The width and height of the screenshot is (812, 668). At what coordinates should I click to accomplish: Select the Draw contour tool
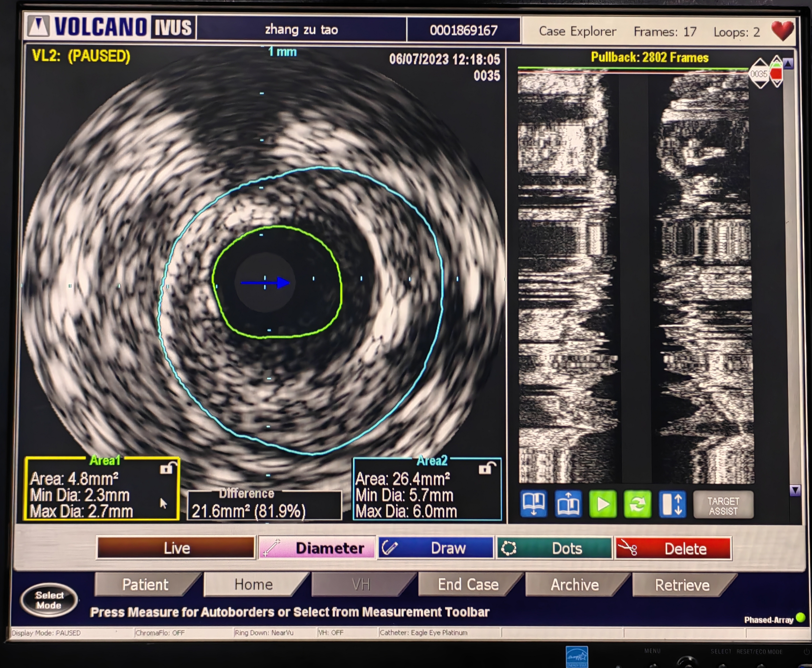[436, 548]
